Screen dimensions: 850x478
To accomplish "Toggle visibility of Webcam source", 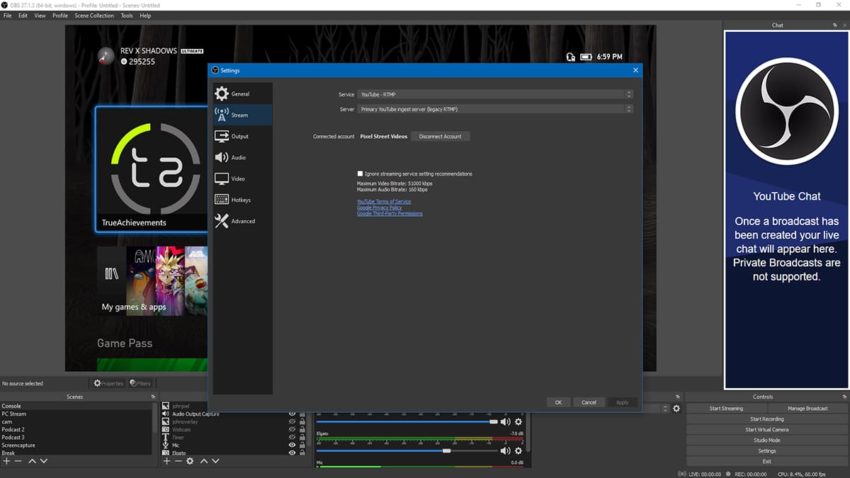I will (x=292, y=430).
